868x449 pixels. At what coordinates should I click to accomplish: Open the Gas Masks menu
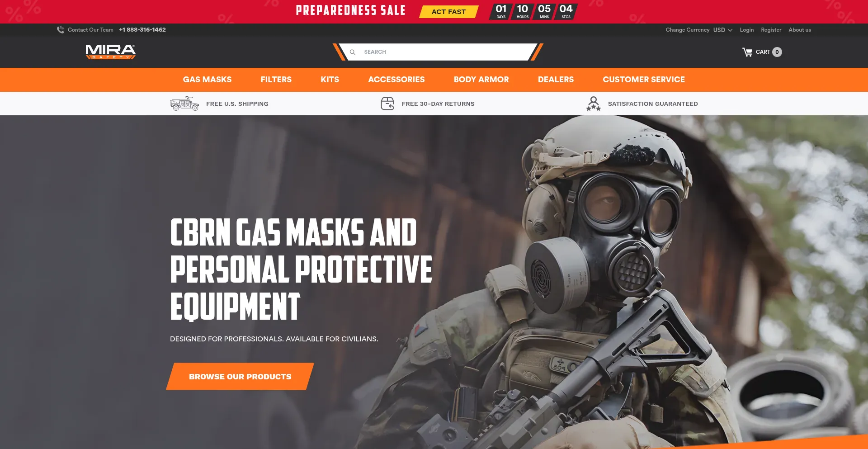click(207, 80)
